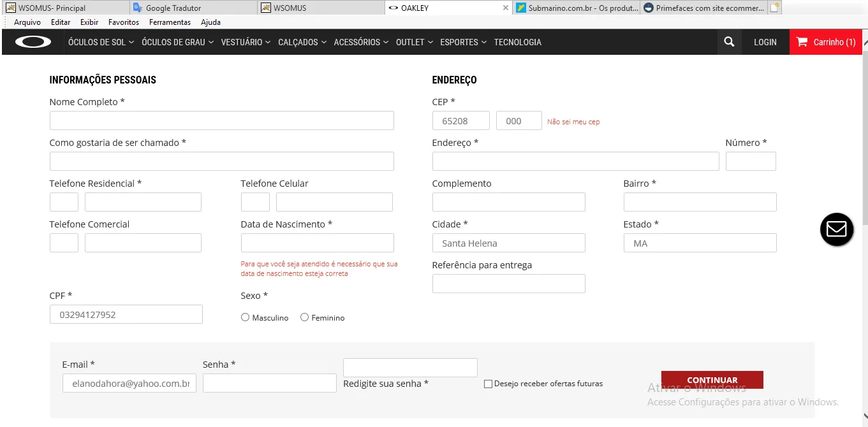Click the shopping cart icon
Viewport: 868px width, 427px height.
tap(802, 42)
